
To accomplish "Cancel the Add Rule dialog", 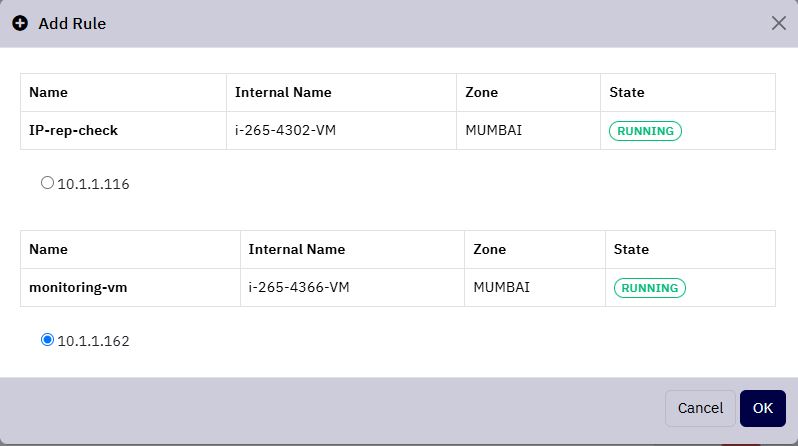I will pyautogui.click(x=700, y=408).
